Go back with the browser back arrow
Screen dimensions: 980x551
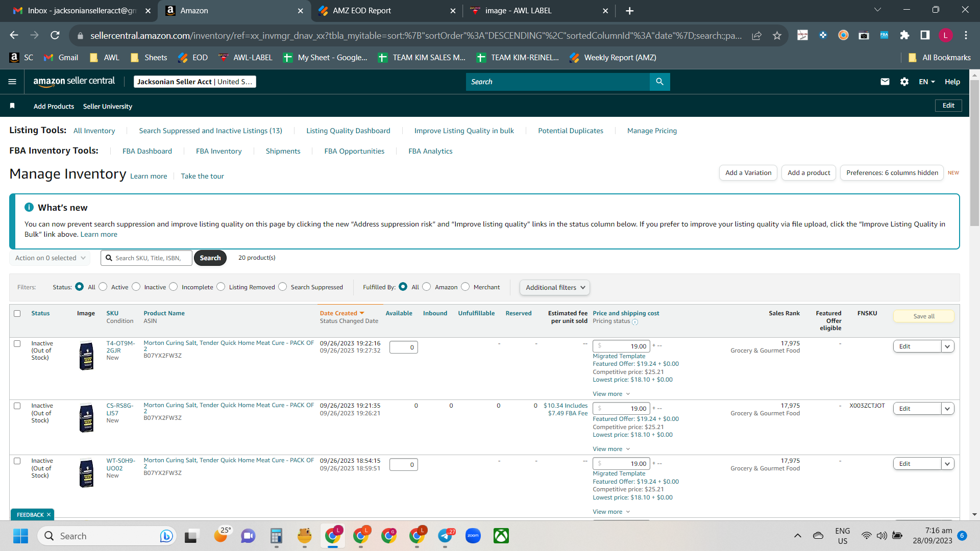pos(14,35)
